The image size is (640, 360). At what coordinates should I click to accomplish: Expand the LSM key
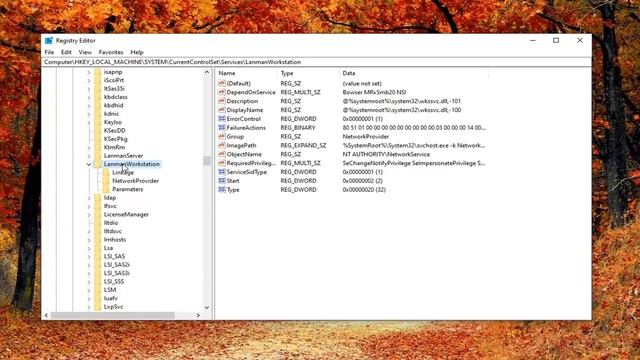pyautogui.click(x=89, y=290)
